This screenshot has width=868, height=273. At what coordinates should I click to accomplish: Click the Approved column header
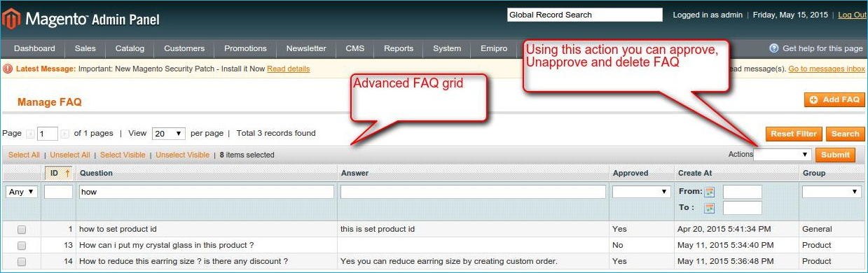(631, 173)
